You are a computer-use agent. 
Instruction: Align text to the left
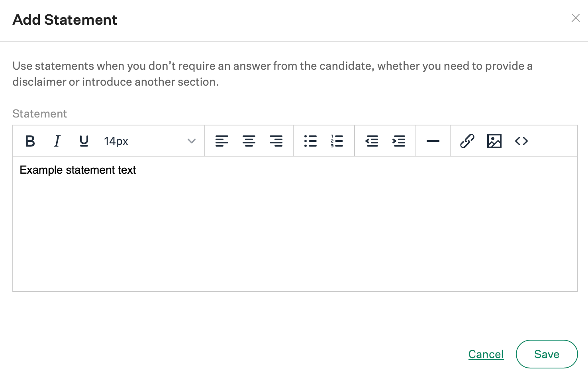click(222, 141)
